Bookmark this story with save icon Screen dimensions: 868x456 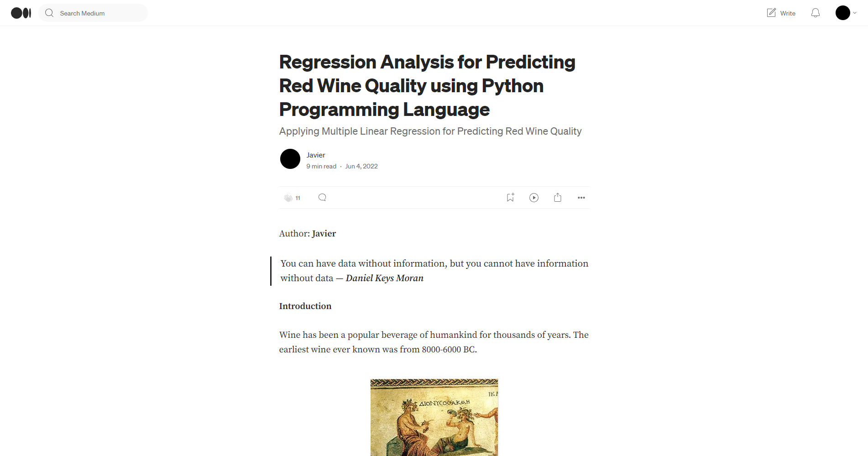pos(510,197)
